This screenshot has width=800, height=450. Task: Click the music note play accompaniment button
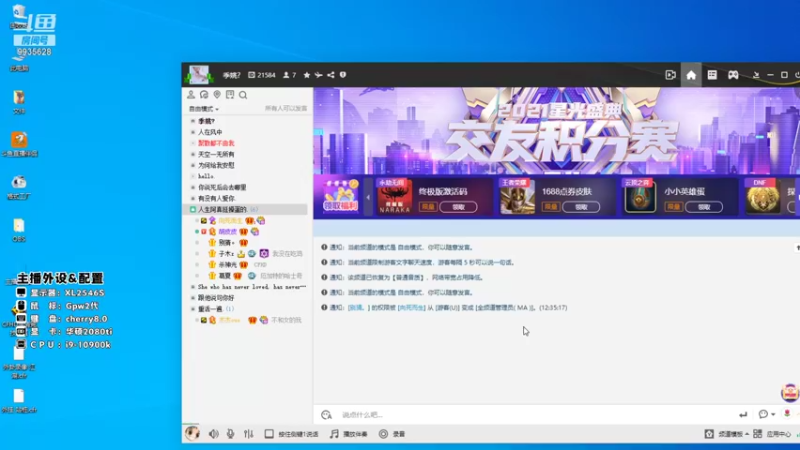pos(348,434)
